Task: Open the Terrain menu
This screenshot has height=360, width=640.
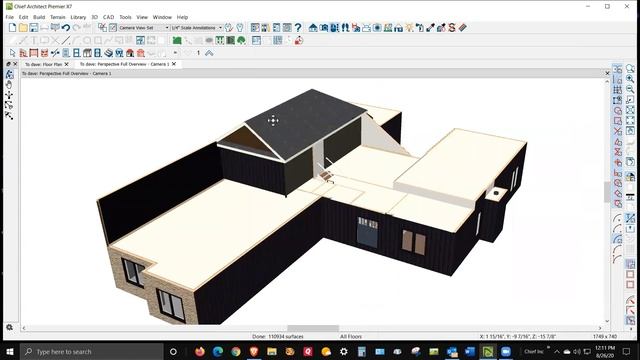Action: 58,17
